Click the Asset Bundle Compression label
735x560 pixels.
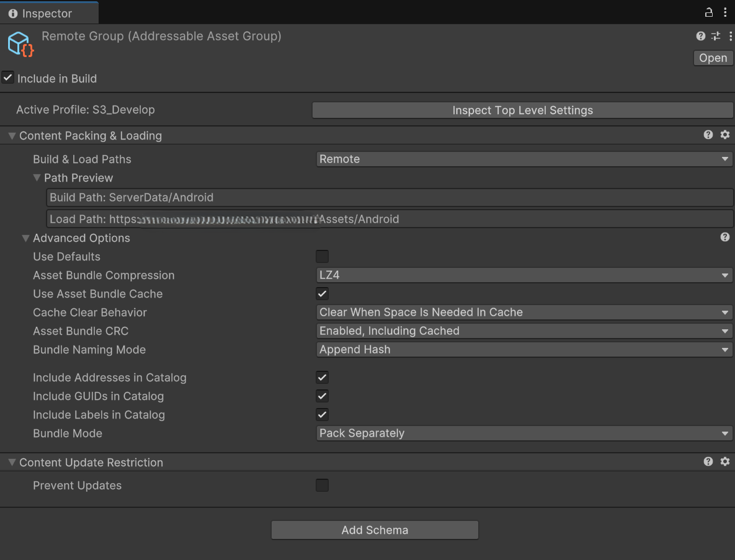pyautogui.click(x=104, y=275)
